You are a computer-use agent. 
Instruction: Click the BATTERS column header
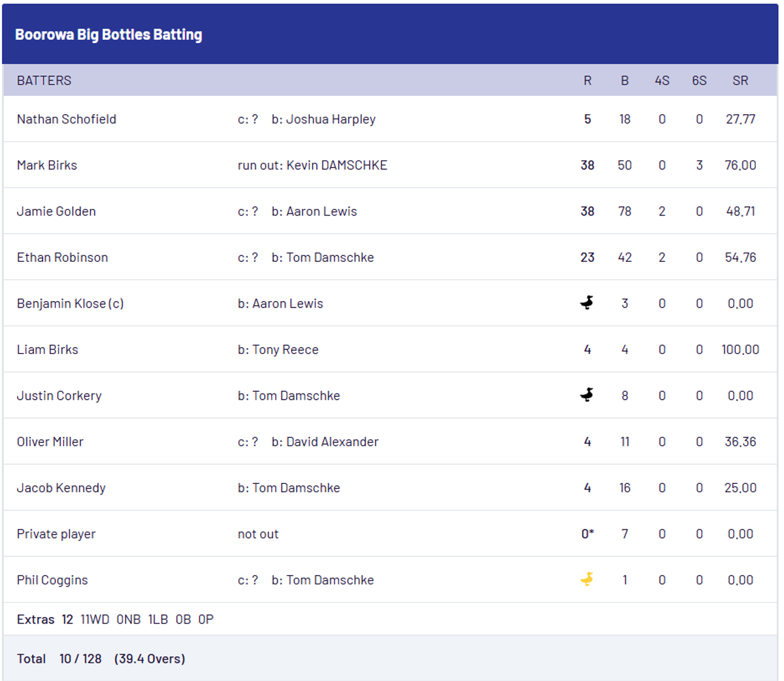44,80
